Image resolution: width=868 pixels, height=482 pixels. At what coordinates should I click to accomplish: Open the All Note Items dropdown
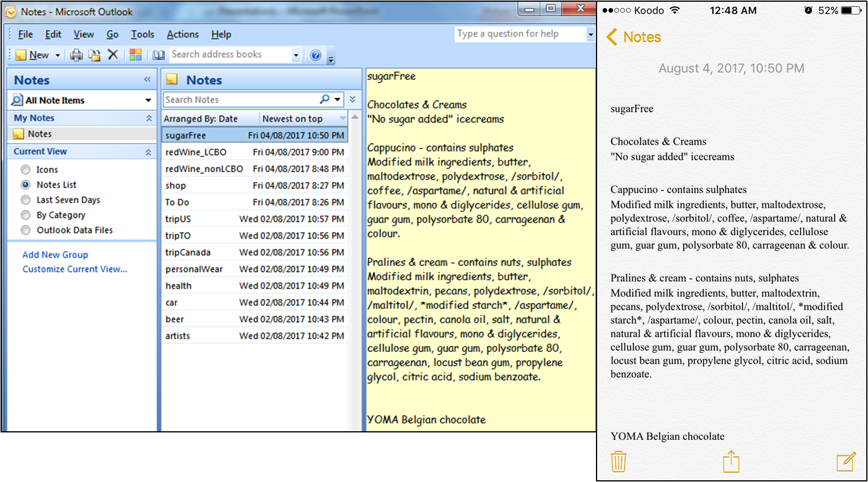tap(148, 100)
